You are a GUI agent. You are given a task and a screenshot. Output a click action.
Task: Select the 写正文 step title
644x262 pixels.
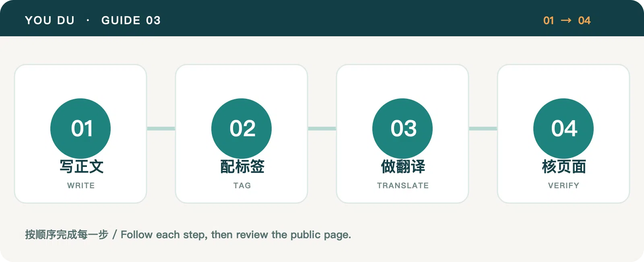pyautogui.click(x=81, y=166)
